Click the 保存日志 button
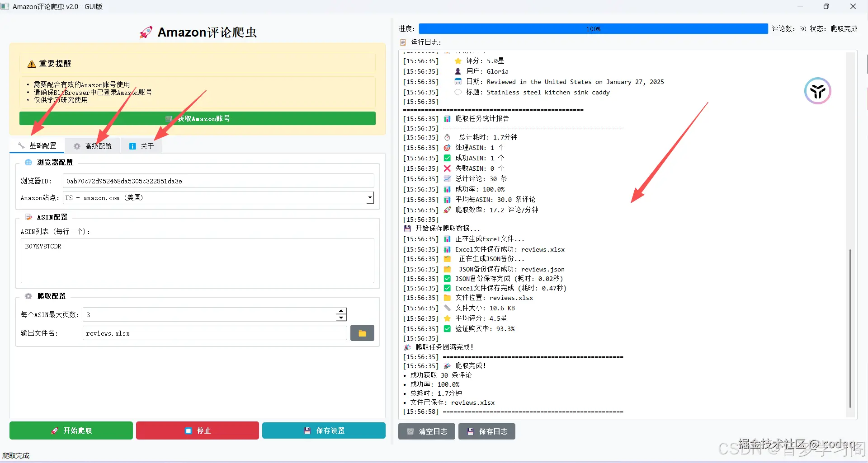 click(487, 431)
